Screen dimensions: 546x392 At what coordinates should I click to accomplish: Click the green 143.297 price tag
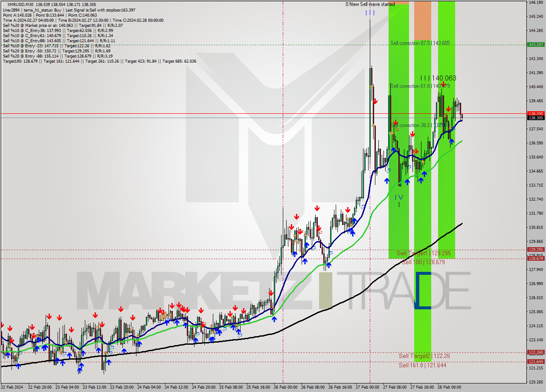[536, 44]
